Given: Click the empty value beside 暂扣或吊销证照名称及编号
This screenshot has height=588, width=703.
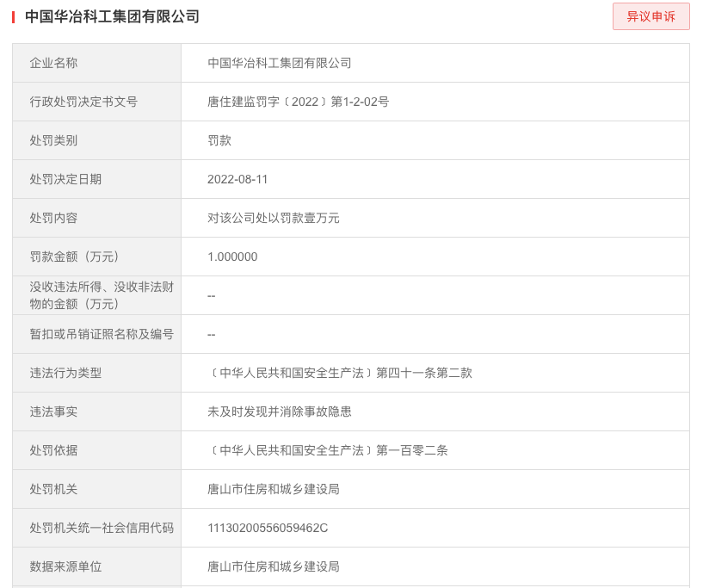Looking at the screenshot, I should click(212, 334).
